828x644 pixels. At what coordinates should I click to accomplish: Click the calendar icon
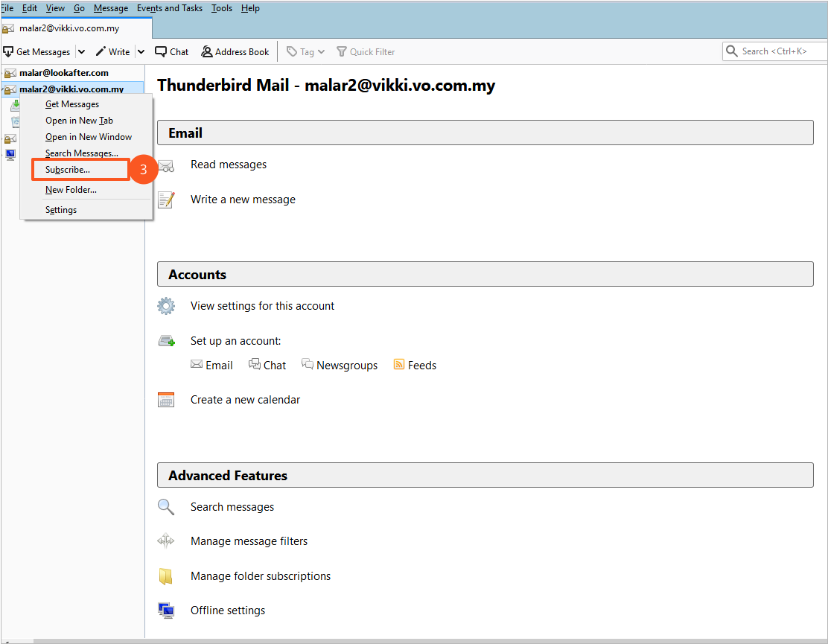pyautogui.click(x=166, y=400)
